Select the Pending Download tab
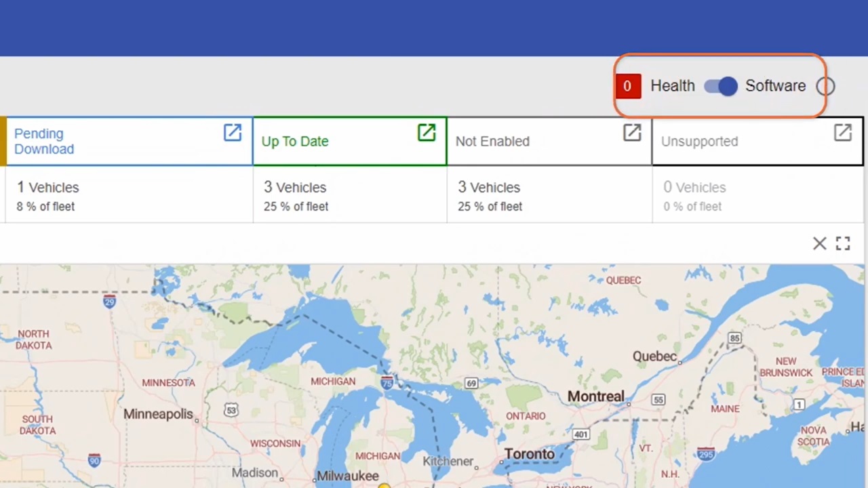The image size is (868, 488). [44, 142]
